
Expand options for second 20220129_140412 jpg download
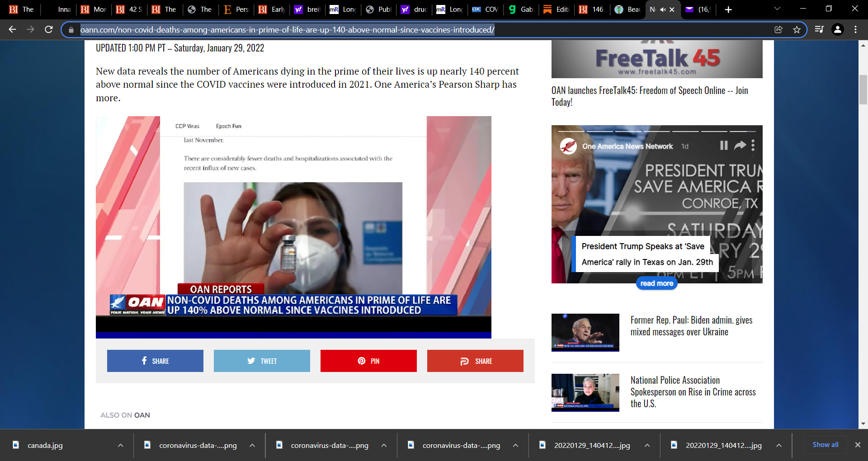click(x=778, y=445)
